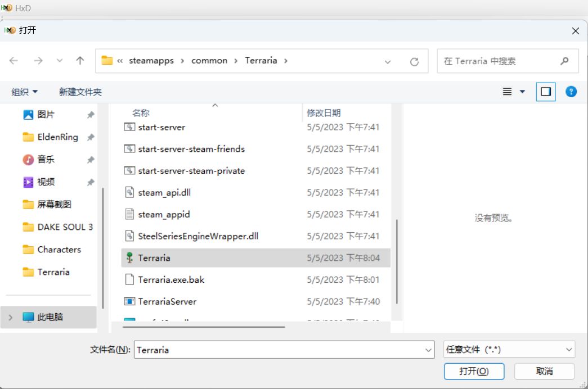This screenshot has height=389, width=588.
Task: Open Characters folder in the sidebar
Action: (59, 250)
